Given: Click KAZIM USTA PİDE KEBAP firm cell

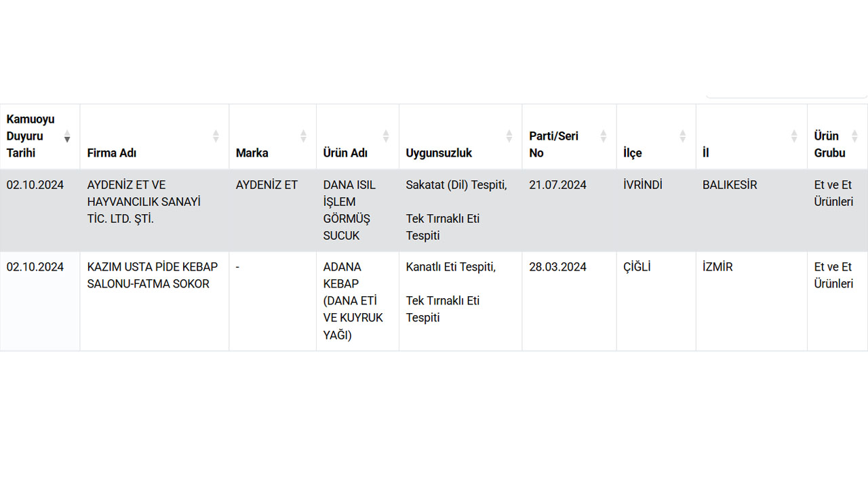Looking at the screenshot, I should click(x=155, y=301).
